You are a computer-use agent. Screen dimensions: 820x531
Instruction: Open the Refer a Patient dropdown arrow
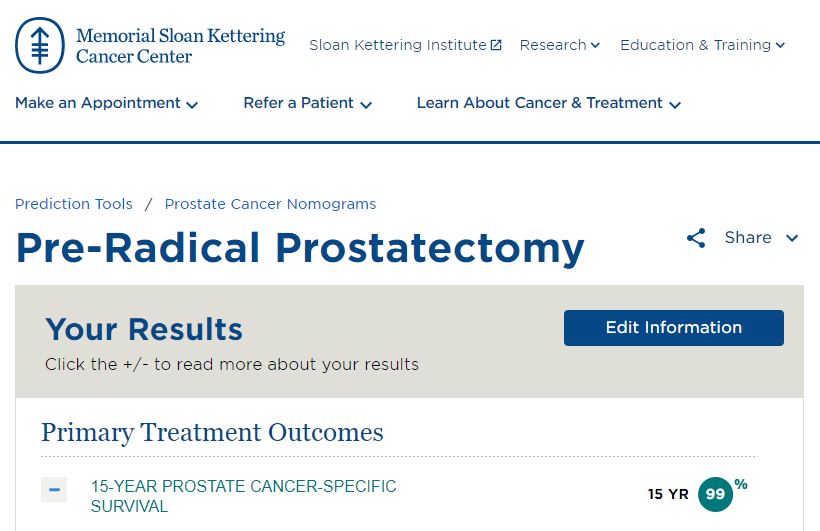click(366, 104)
